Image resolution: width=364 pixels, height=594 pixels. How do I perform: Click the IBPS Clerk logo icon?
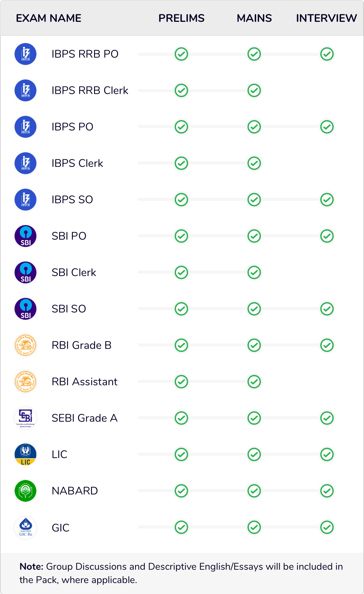click(25, 163)
